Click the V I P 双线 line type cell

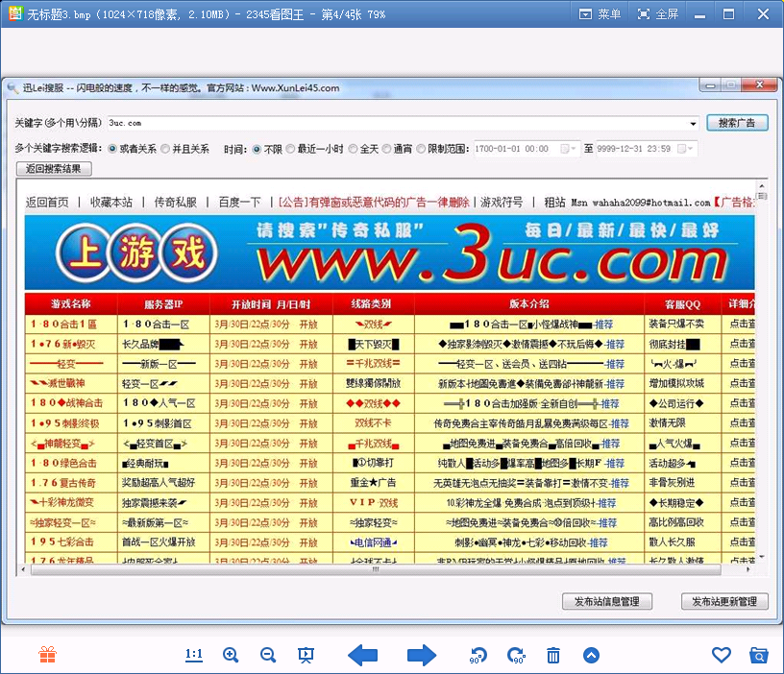[x=374, y=503]
